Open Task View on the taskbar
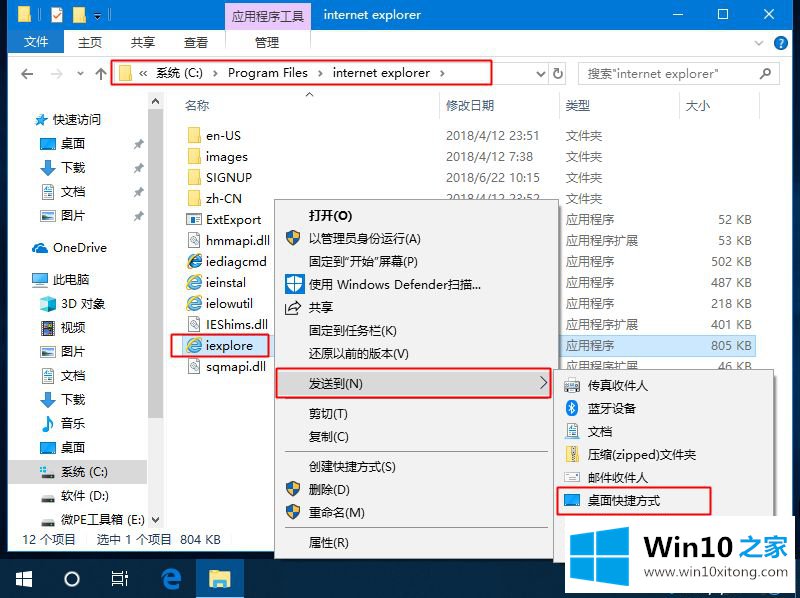This screenshot has width=800, height=598. coord(119,579)
